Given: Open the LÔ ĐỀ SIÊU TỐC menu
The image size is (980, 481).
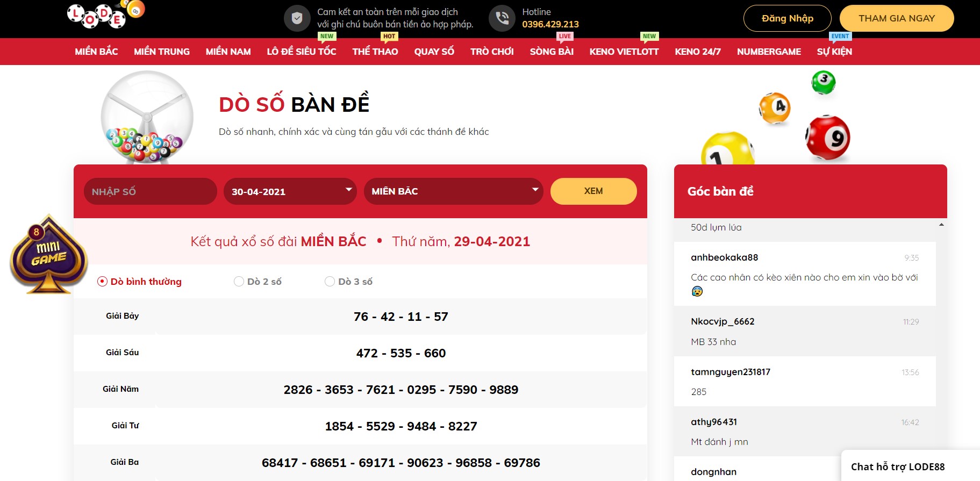Looking at the screenshot, I should pyautogui.click(x=301, y=52).
